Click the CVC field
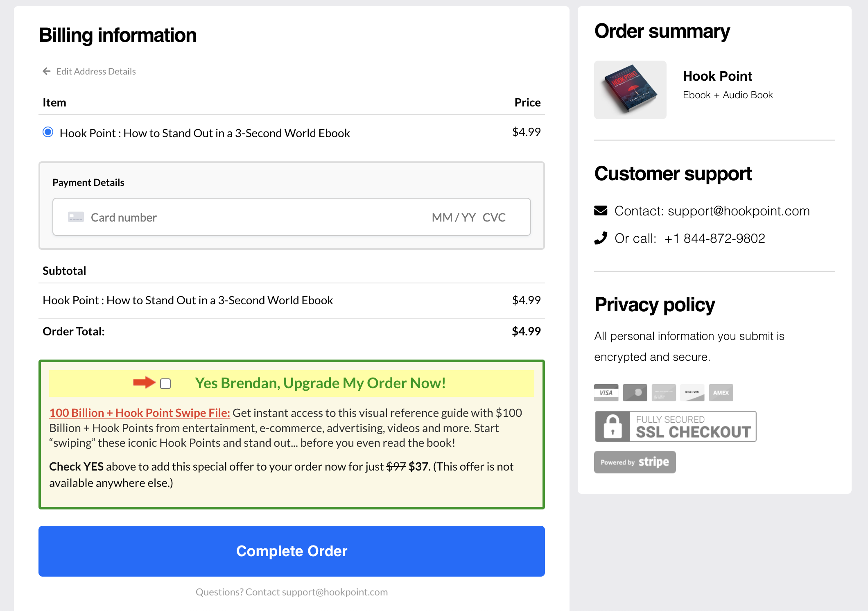Image resolution: width=868 pixels, height=611 pixels. coord(494,217)
